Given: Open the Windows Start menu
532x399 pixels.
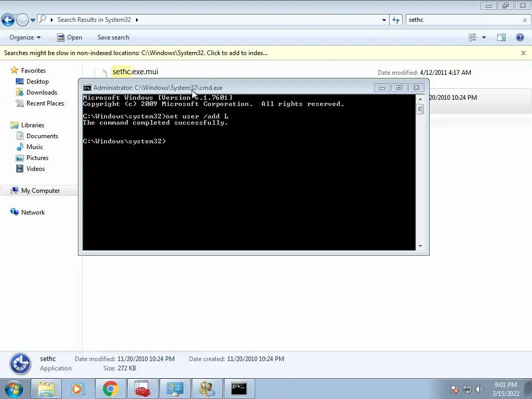Looking at the screenshot, I should coord(14,389).
